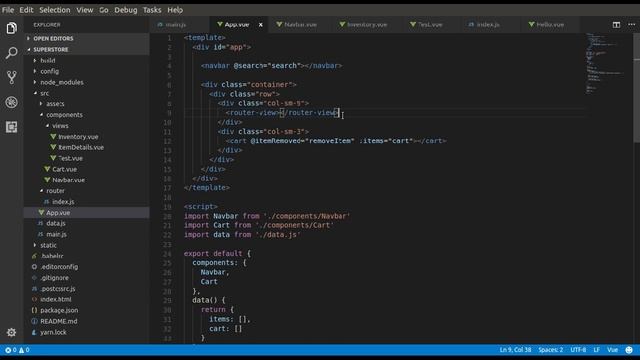The width and height of the screenshot is (640, 360).
Task: Open the Source Control view
Action: pyautogui.click(x=11, y=77)
